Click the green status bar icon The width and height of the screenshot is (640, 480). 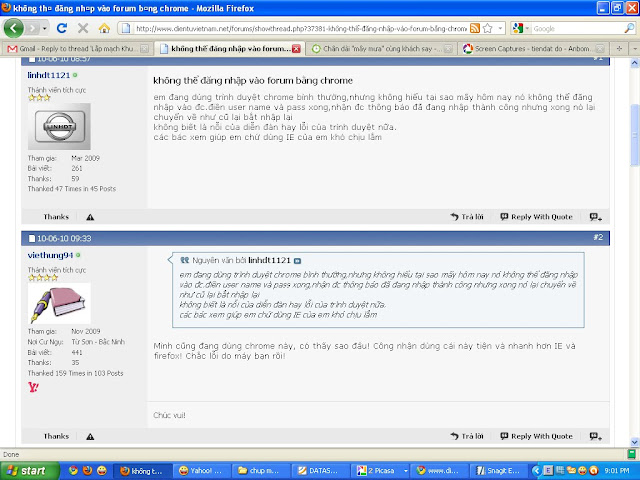[x=632, y=454]
